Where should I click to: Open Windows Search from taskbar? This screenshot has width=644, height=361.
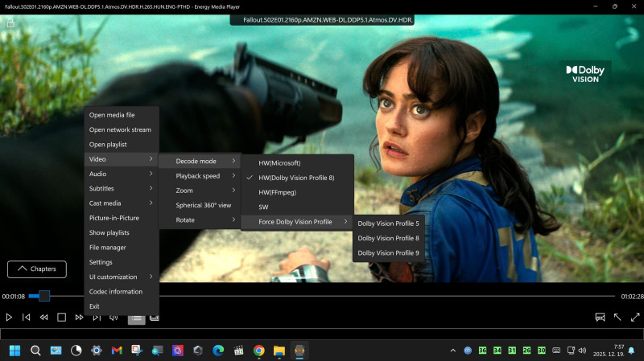pyautogui.click(x=35, y=351)
